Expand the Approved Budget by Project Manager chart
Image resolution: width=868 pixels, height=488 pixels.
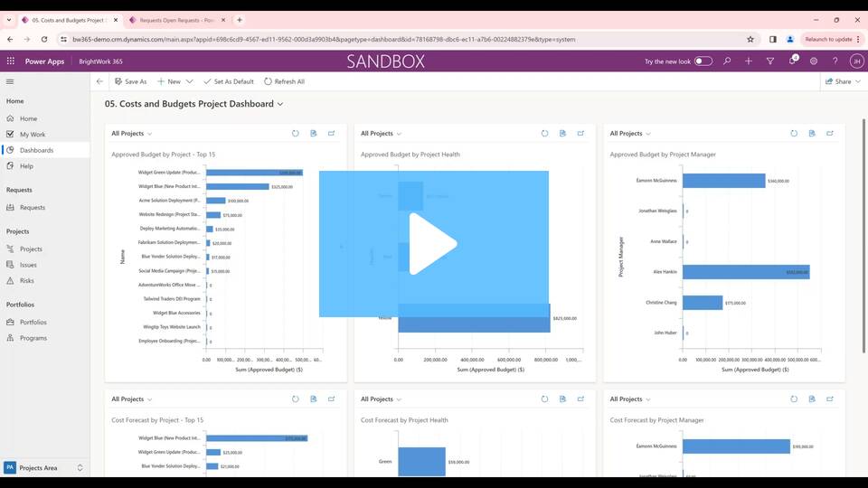[x=830, y=134]
